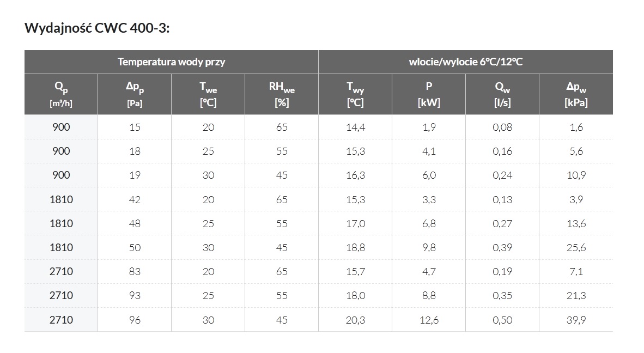This screenshot has width=644, height=353.
Task: Select the Qp [m³/h] column header
Action: point(61,94)
